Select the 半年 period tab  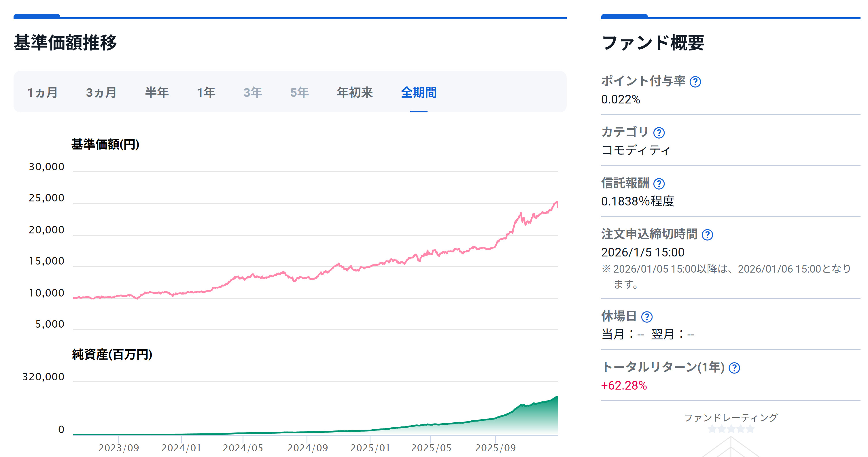click(x=157, y=92)
